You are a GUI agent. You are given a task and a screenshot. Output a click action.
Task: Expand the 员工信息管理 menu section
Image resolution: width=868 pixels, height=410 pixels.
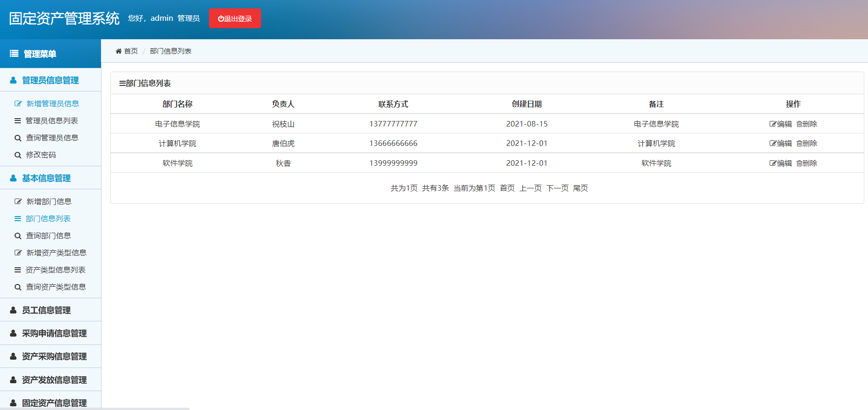coord(50,310)
